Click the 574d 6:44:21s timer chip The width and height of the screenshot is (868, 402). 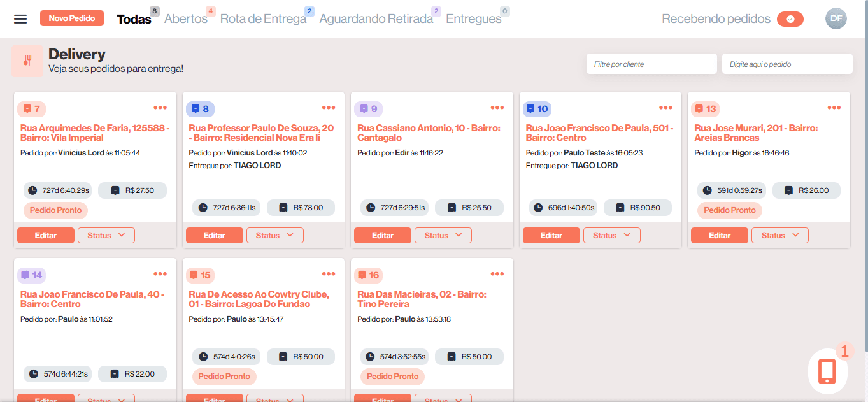58,374
